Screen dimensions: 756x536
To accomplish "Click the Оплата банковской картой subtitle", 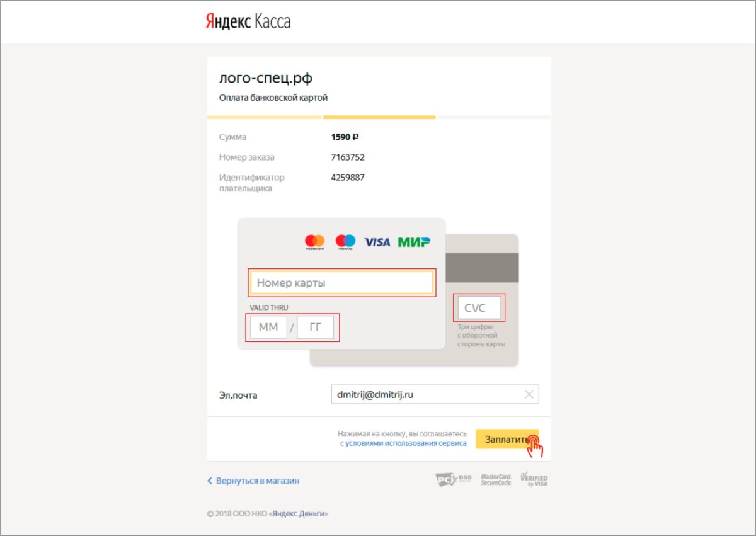I will point(273,98).
